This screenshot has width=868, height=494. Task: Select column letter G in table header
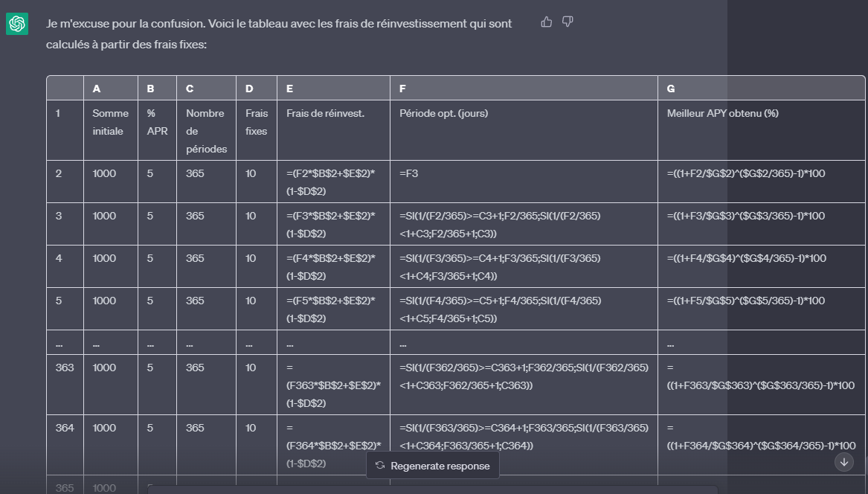coord(671,89)
